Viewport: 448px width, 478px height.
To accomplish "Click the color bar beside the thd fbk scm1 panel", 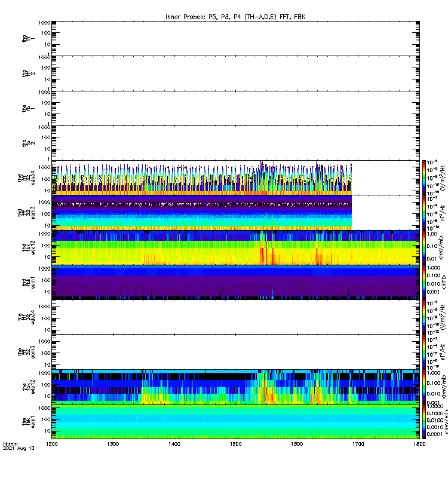I will coord(424,282).
